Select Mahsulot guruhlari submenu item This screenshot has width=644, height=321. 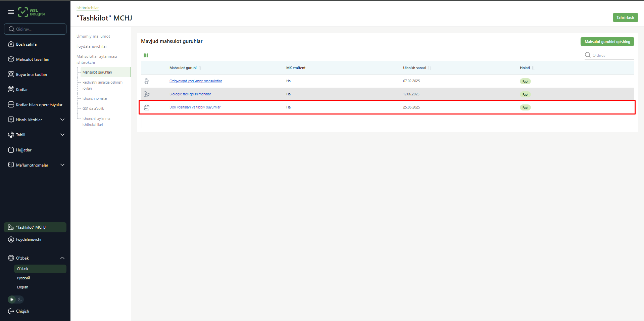(x=105, y=72)
